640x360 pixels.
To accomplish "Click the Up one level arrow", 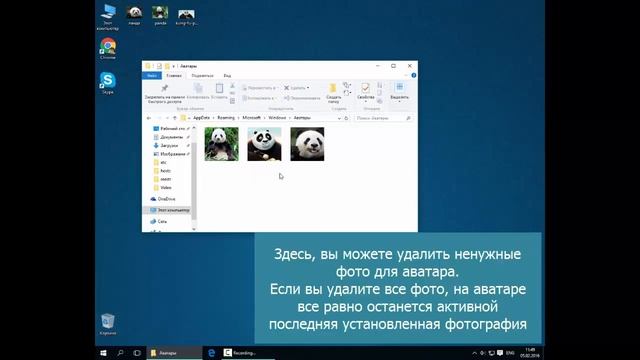I will pos(175,118).
